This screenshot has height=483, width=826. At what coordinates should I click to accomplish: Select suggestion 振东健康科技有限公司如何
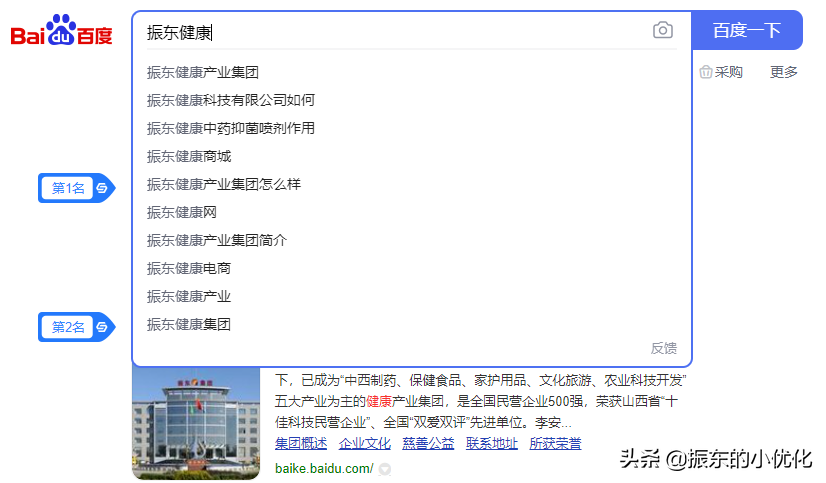(x=231, y=100)
